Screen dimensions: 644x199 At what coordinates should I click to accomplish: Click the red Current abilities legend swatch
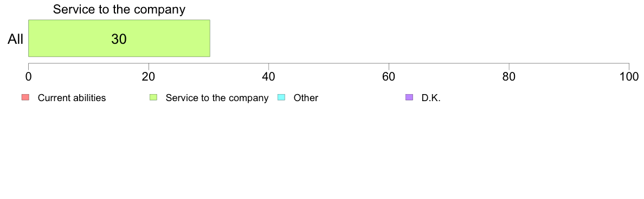[x=25, y=97]
